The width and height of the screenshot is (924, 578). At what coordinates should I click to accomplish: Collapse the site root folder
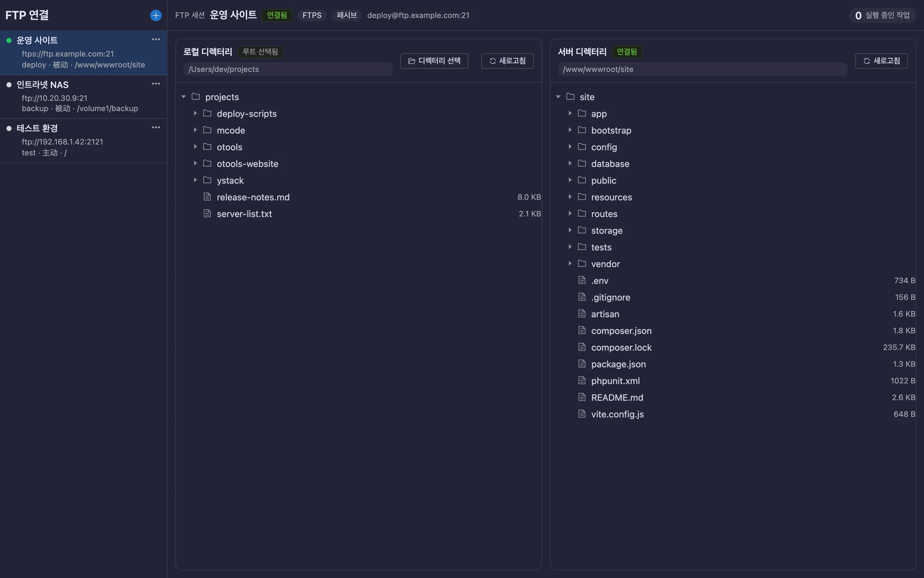coord(558,97)
